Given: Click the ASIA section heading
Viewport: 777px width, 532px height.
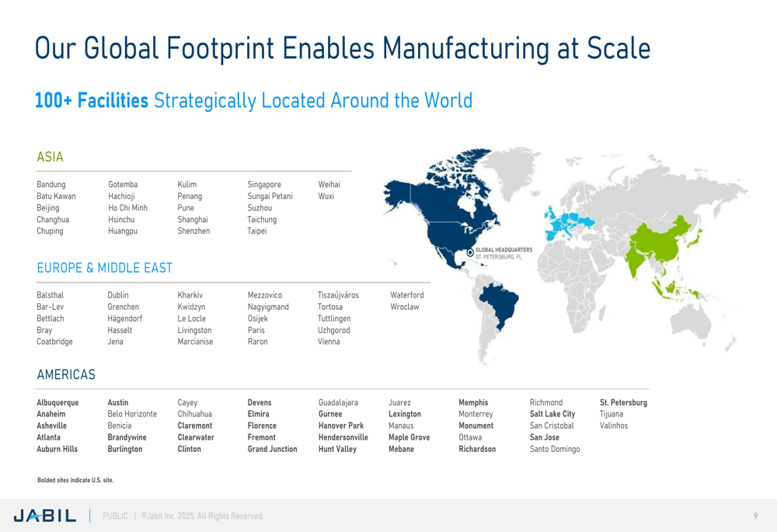Looking at the screenshot, I should [50, 157].
